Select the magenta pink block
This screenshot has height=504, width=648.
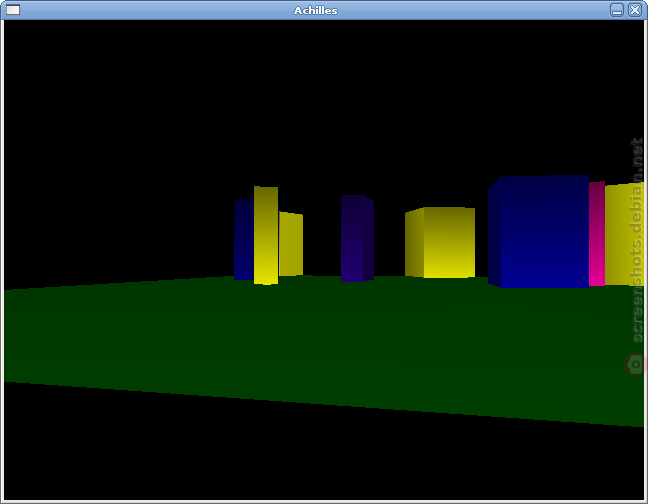[597, 233]
